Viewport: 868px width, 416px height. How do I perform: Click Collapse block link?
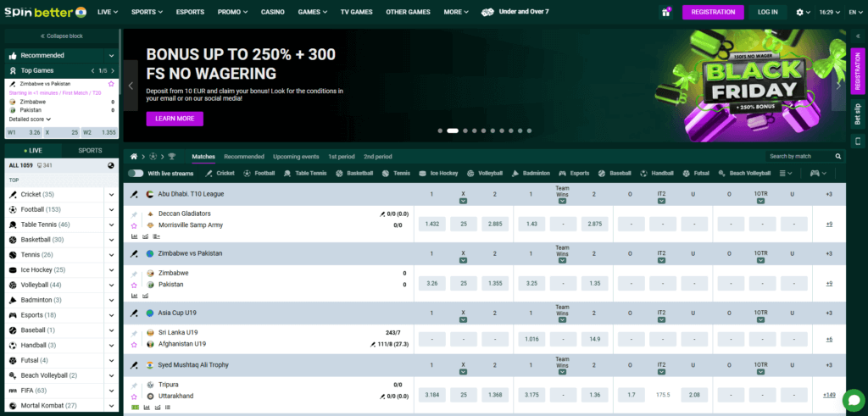click(61, 36)
